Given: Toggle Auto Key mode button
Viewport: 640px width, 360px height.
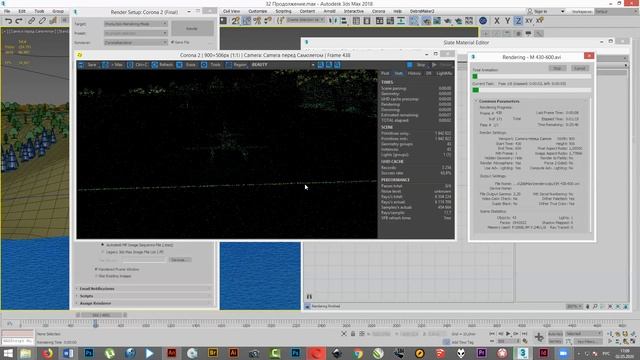Looking at the screenshot, I should (555, 334).
